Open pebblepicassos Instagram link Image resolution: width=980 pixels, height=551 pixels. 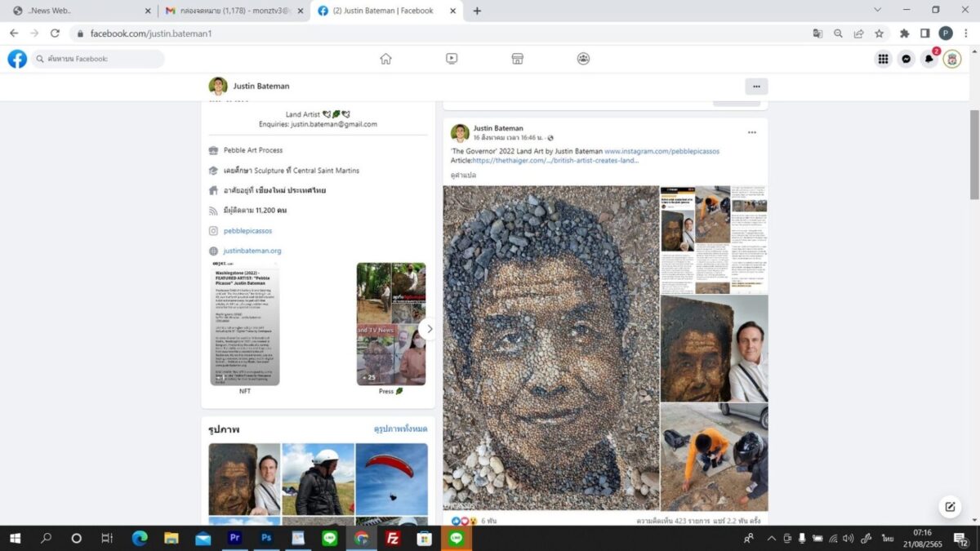247,231
